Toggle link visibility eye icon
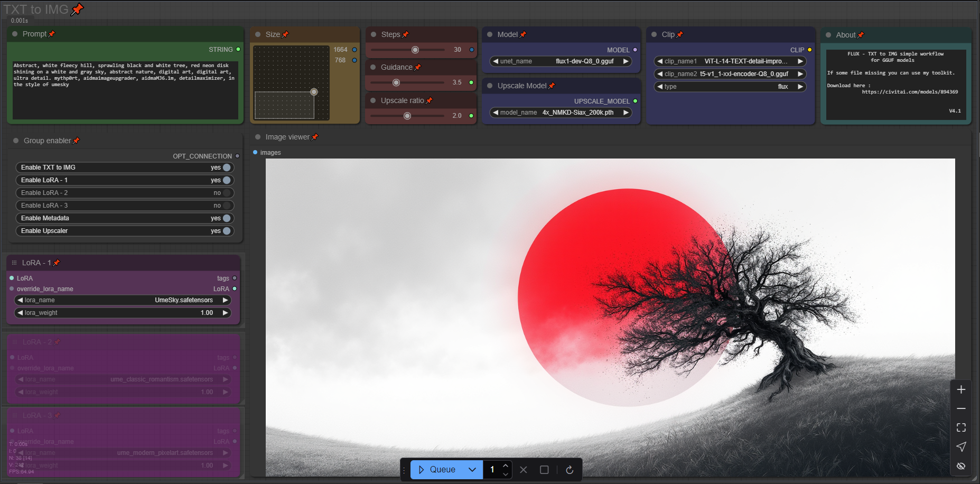 click(x=961, y=466)
